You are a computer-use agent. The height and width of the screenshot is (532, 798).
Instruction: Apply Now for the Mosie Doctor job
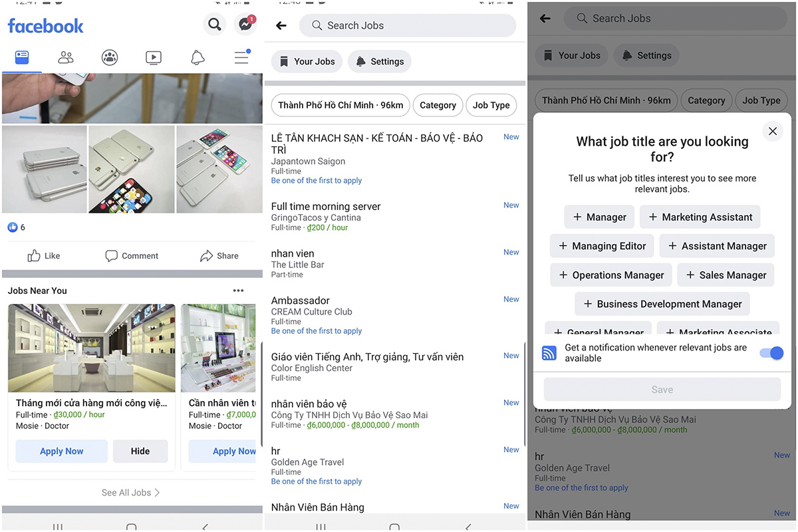(x=61, y=451)
